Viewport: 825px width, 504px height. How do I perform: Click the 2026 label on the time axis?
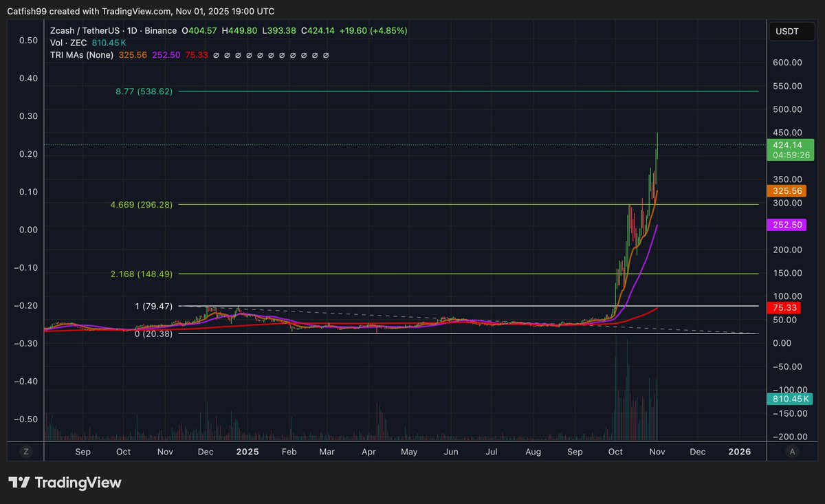(740, 452)
